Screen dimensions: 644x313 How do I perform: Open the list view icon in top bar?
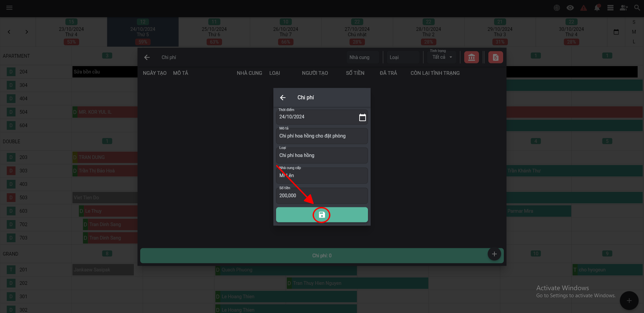610,8
